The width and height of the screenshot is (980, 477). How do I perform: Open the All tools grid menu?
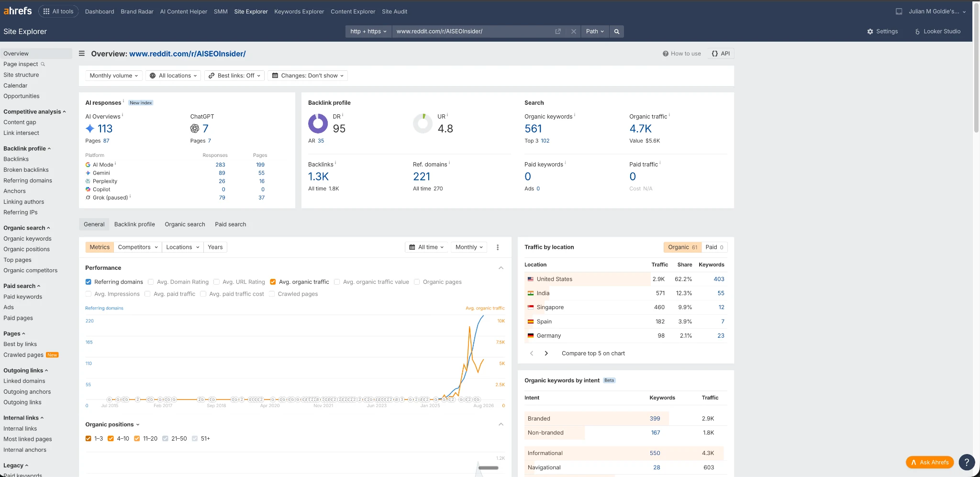coord(58,11)
